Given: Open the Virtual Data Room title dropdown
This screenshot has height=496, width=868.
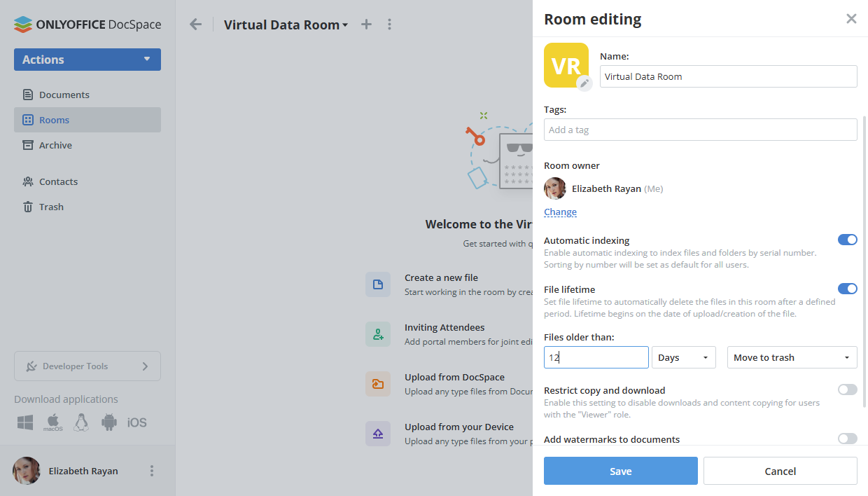Looking at the screenshot, I should 286,25.
